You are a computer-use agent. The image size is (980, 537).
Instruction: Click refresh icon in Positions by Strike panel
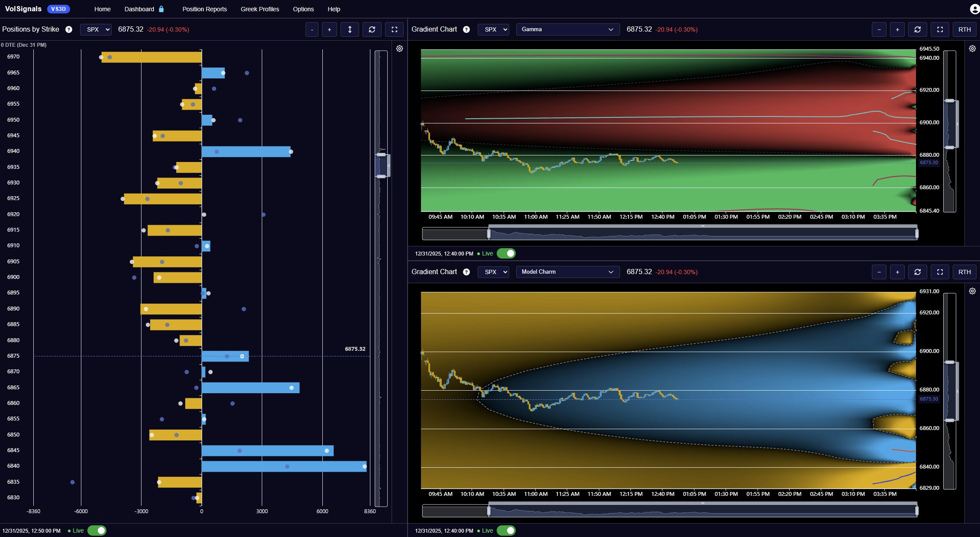click(x=372, y=29)
